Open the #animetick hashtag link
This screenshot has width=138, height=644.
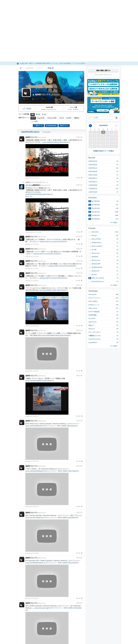[x=92, y=295]
